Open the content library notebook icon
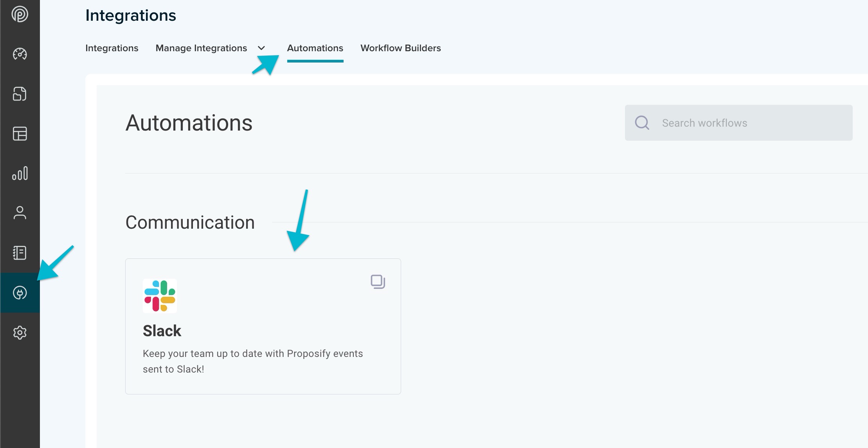 (x=20, y=253)
